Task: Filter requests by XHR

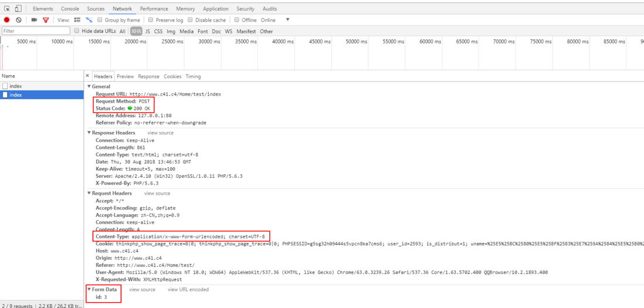Action: pos(136,31)
